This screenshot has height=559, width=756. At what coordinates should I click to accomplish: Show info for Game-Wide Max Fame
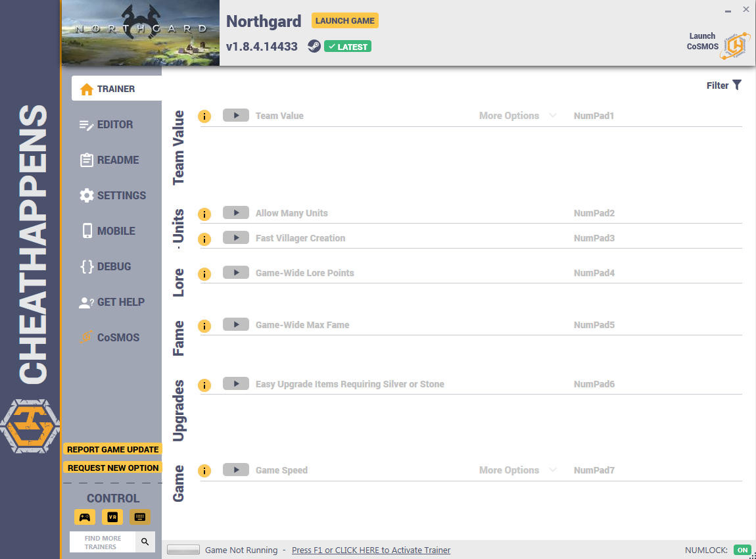tap(204, 326)
